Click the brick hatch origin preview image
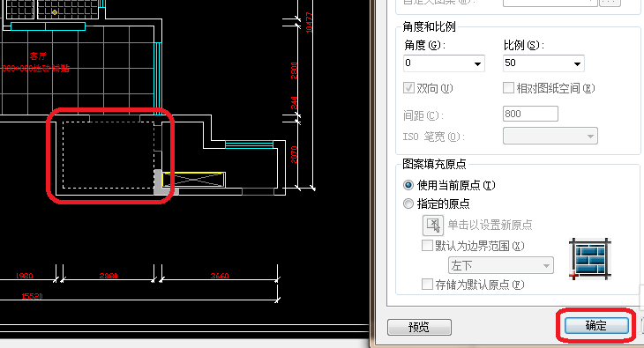Screen dimensions: 644x348 coord(590,259)
